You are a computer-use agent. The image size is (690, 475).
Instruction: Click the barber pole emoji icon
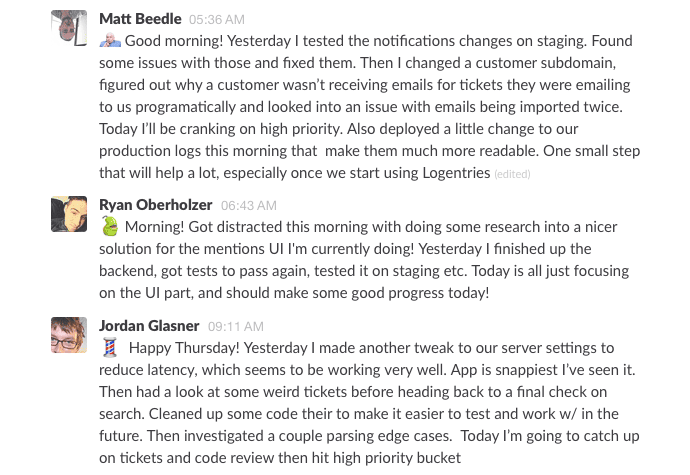110,347
